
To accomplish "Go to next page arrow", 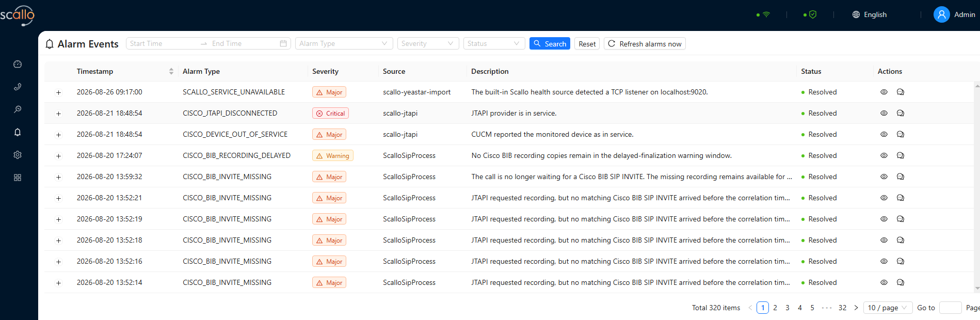I will [856, 308].
